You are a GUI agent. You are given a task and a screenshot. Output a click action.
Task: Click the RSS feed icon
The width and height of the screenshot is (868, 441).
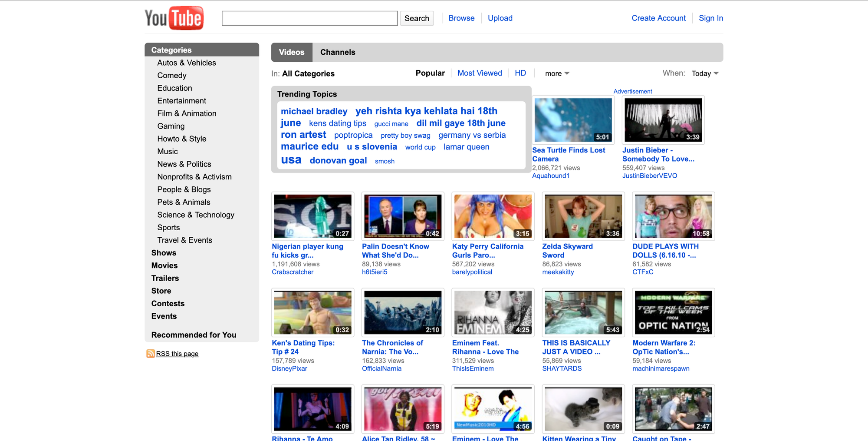tap(150, 354)
